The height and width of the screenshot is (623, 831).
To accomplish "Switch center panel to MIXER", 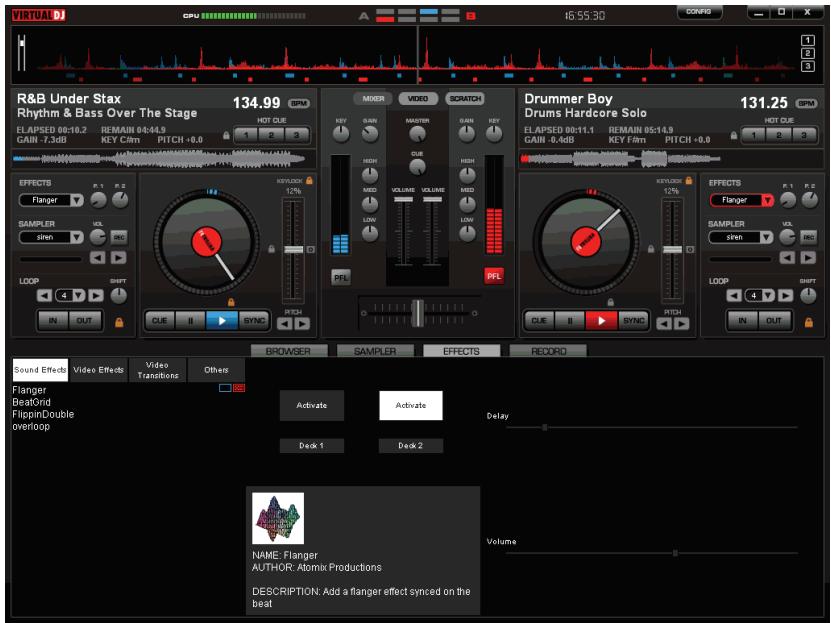I will click(x=373, y=99).
